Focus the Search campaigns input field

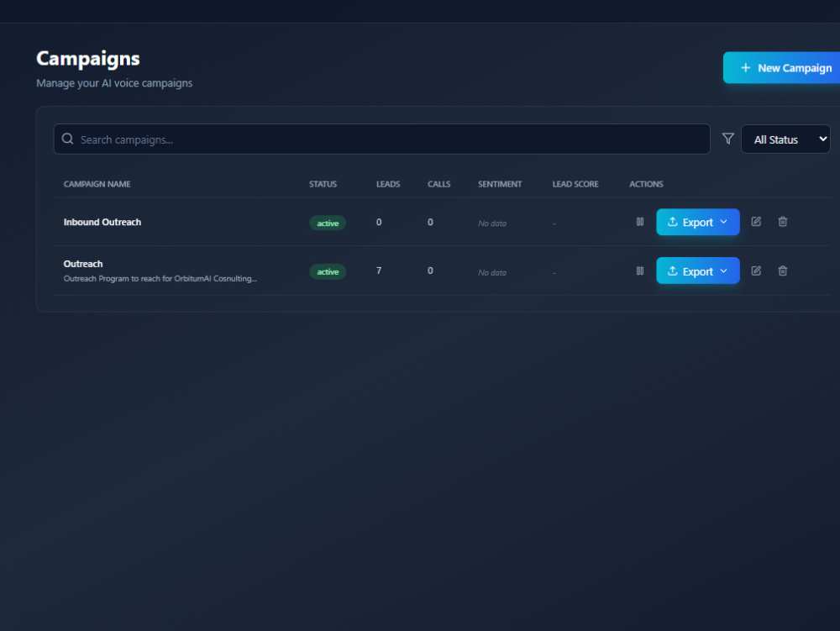pos(382,139)
